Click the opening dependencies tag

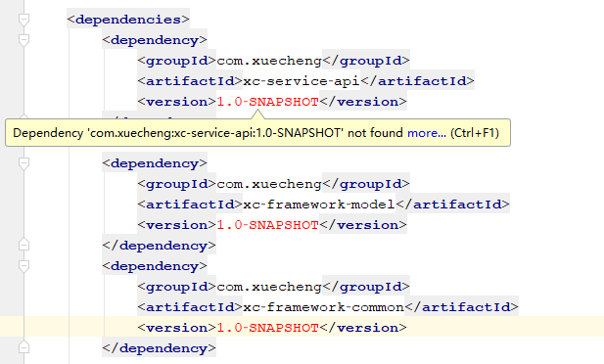pos(128,20)
